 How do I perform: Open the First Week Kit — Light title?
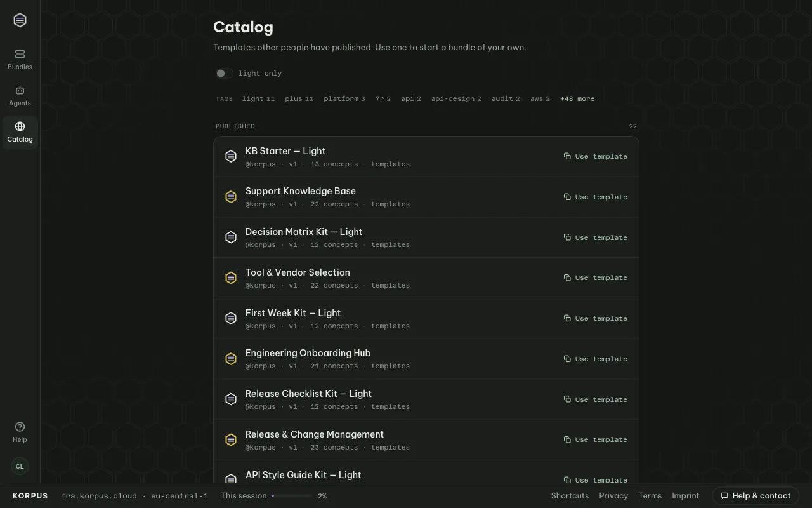(x=293, y=313)
